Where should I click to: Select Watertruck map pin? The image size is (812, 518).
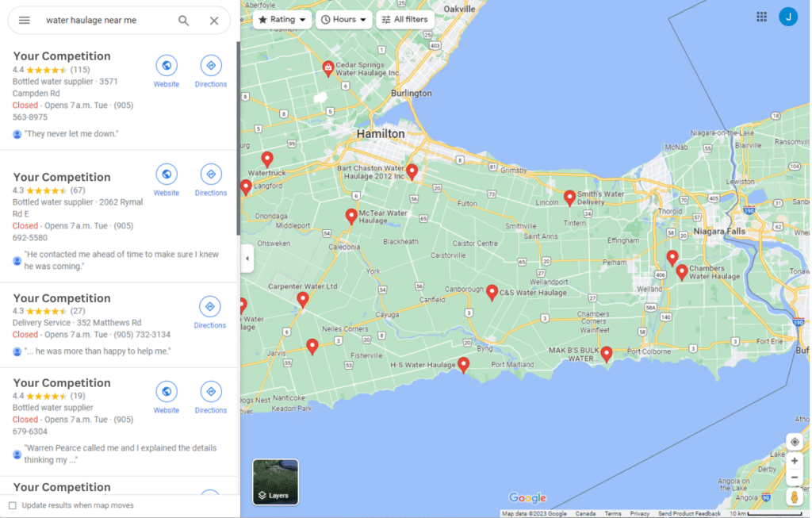[x=267, y=159]
